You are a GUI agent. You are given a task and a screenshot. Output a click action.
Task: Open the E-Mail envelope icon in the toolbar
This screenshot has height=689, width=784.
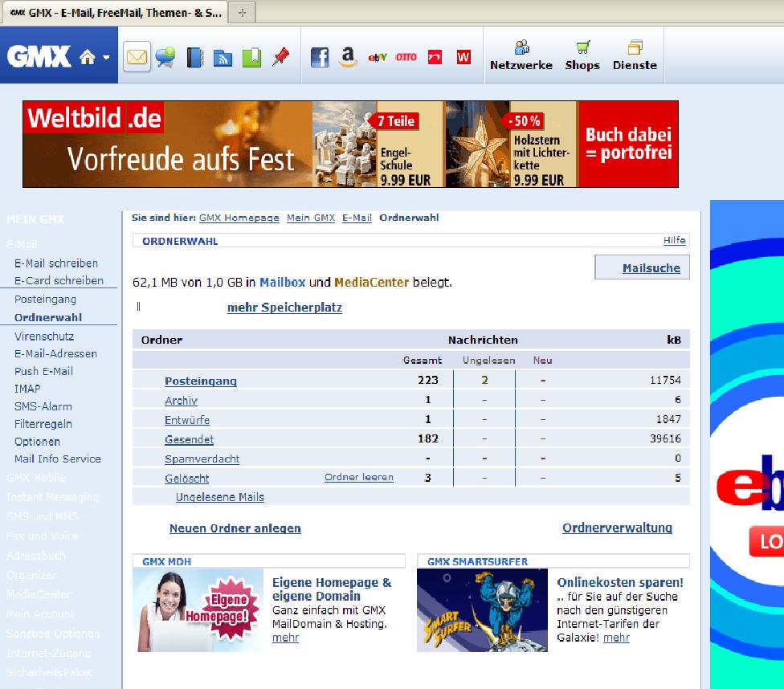[x=137, y=57]
